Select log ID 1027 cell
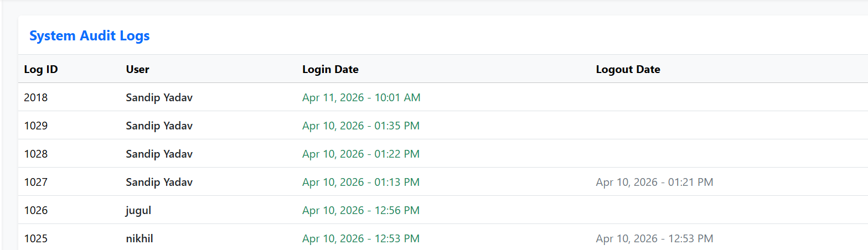 click(36, 183)
